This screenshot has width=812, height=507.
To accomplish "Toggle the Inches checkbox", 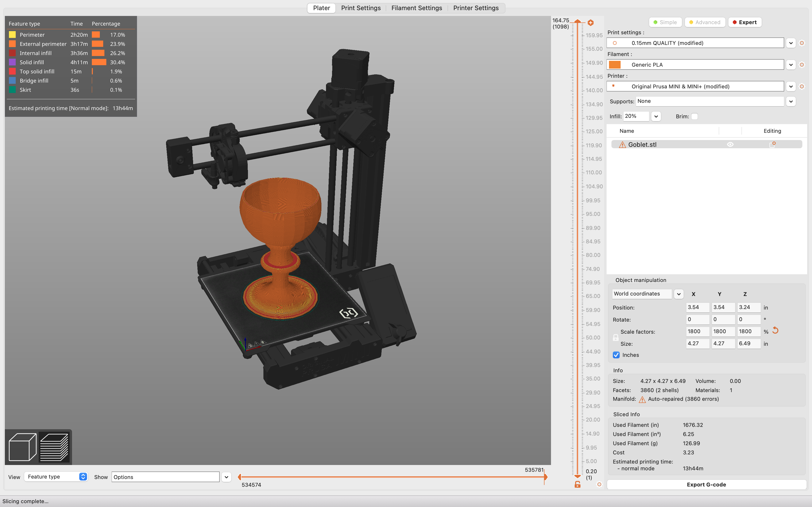I will [616, 355].
